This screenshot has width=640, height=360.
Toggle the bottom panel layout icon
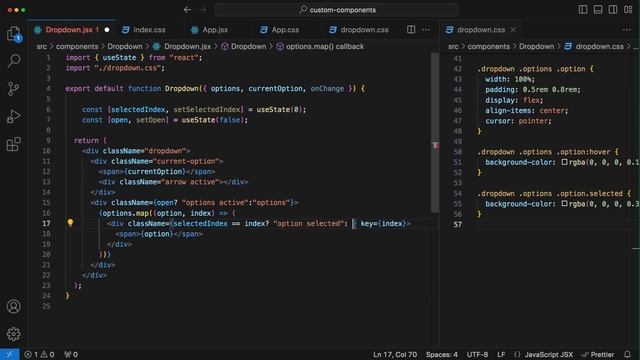click(x=598, y=9)
